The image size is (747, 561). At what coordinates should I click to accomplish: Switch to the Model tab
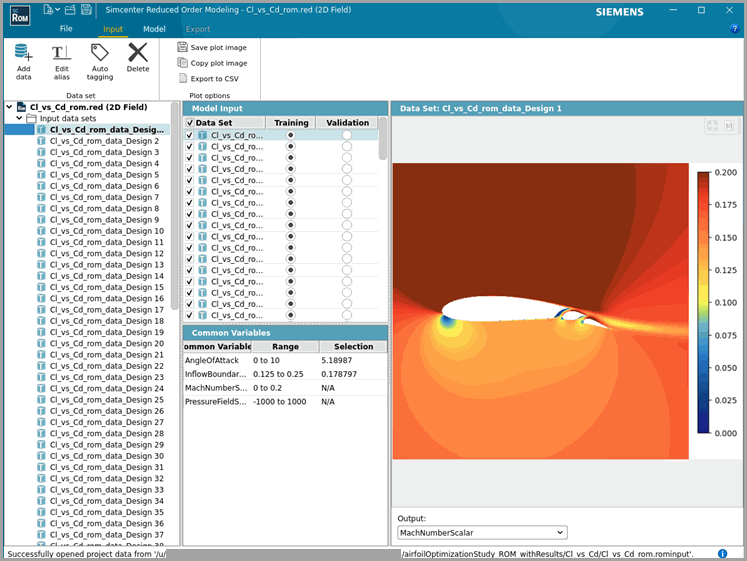pos(154,29)
